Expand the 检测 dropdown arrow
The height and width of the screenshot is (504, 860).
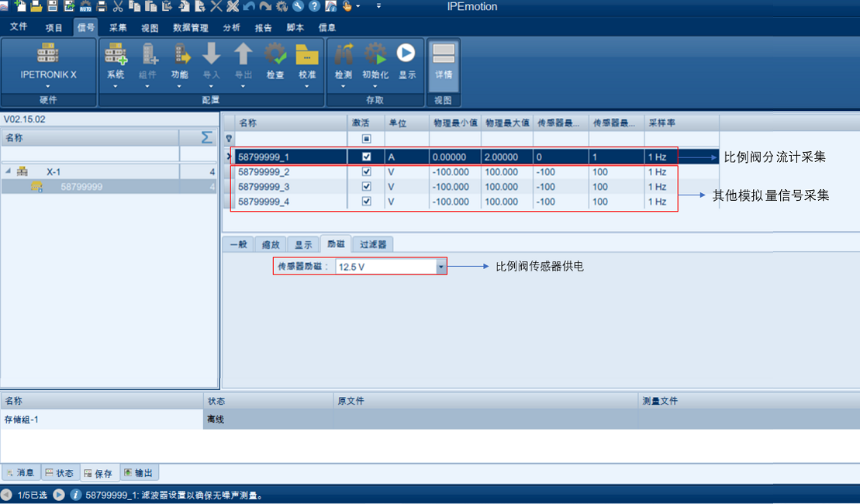pyautogui.click(x=343, y=86)
